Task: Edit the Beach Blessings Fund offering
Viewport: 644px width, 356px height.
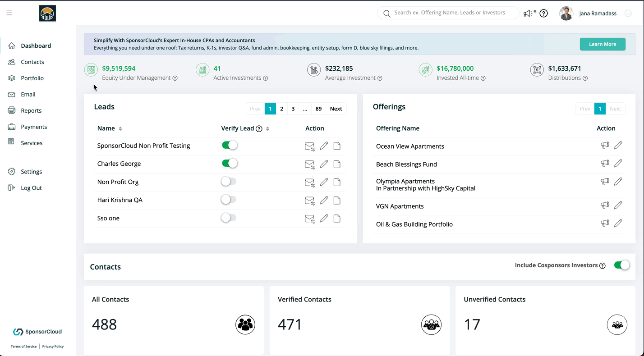Action: coord(618,163)
